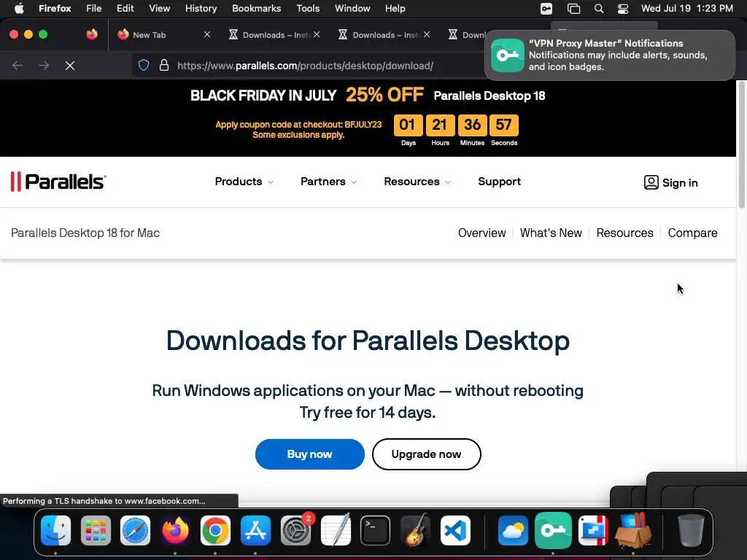
Task: Click the Parallels Desktop 18 for Mac text
Action: click(85, 233)
